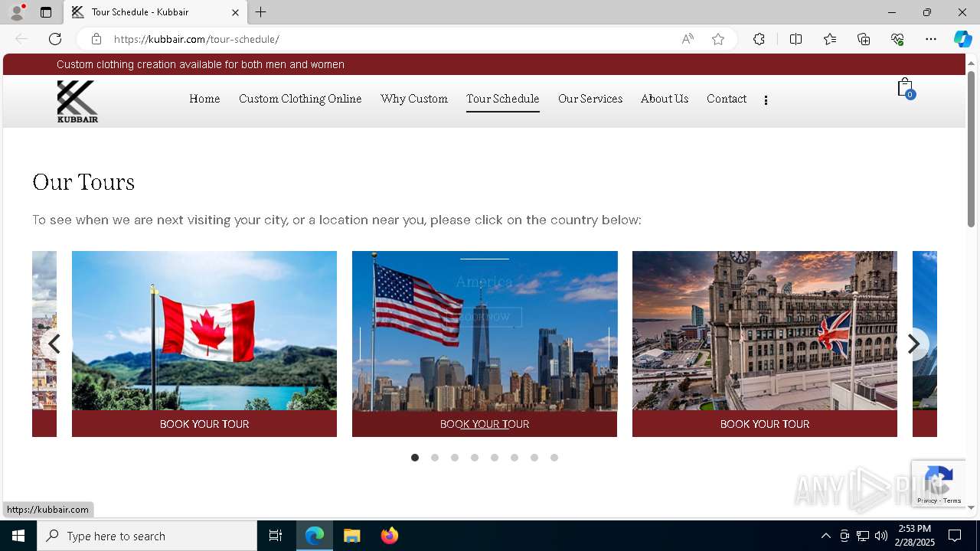
Task: Book your tour for UK card
Action: tap(765, 424)
